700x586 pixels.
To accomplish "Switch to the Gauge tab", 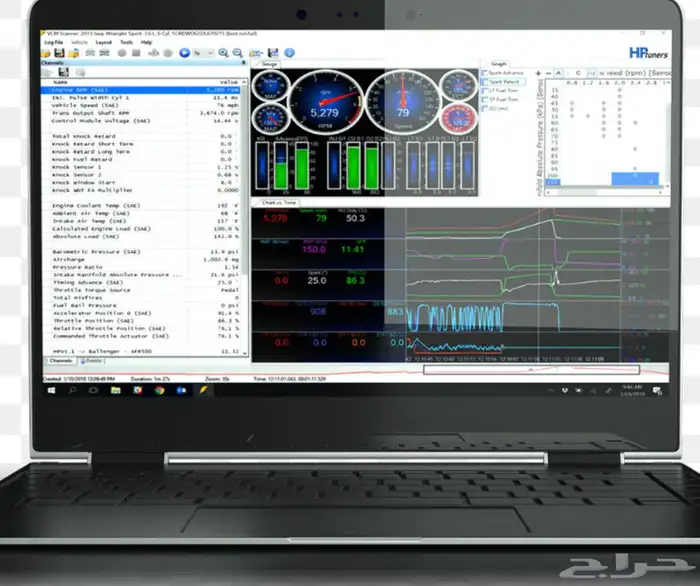I will point(269,63).
